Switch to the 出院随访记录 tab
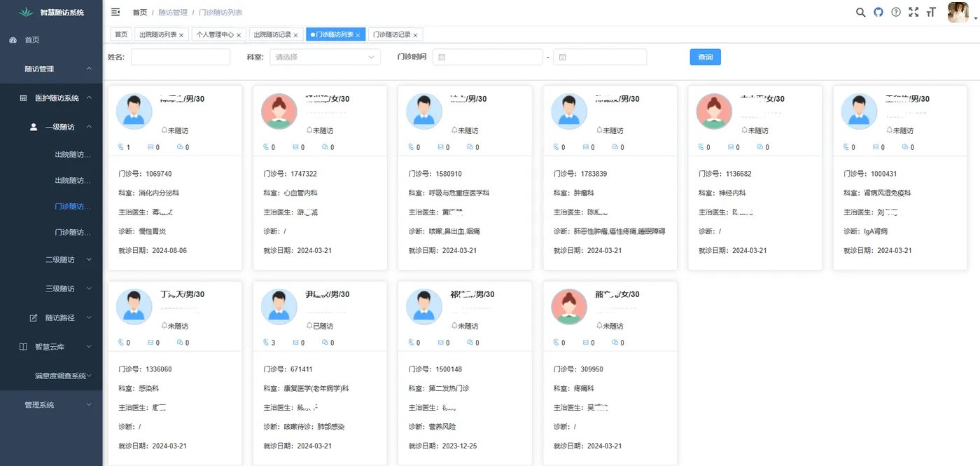This screenshot has width=980, height=466. [274, 34]
